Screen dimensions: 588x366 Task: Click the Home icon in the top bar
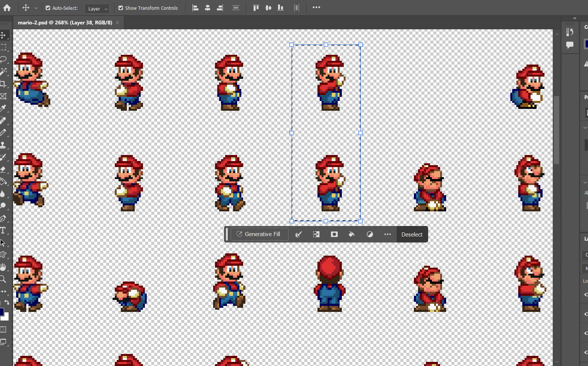point(7,8)
